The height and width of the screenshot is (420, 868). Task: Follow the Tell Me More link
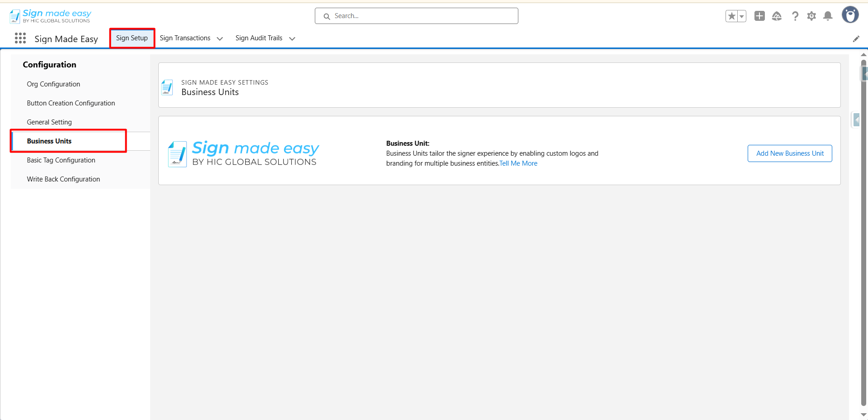click(x=518, y=163)
